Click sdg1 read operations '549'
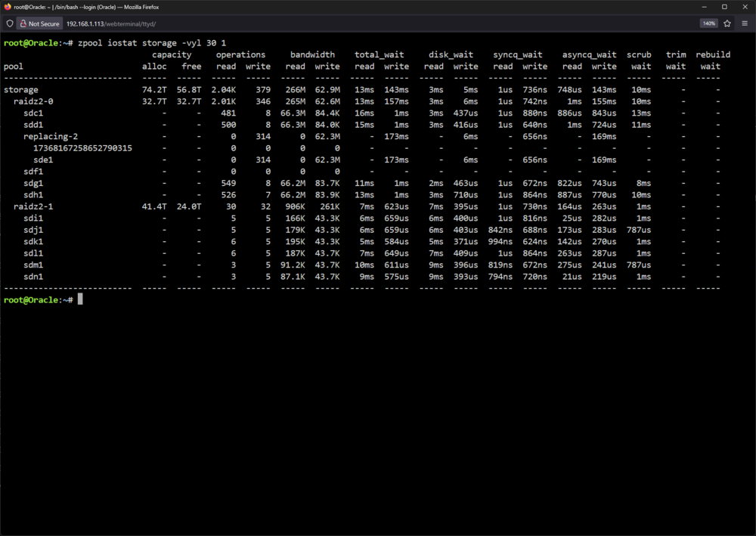 (x=228, y=183)
